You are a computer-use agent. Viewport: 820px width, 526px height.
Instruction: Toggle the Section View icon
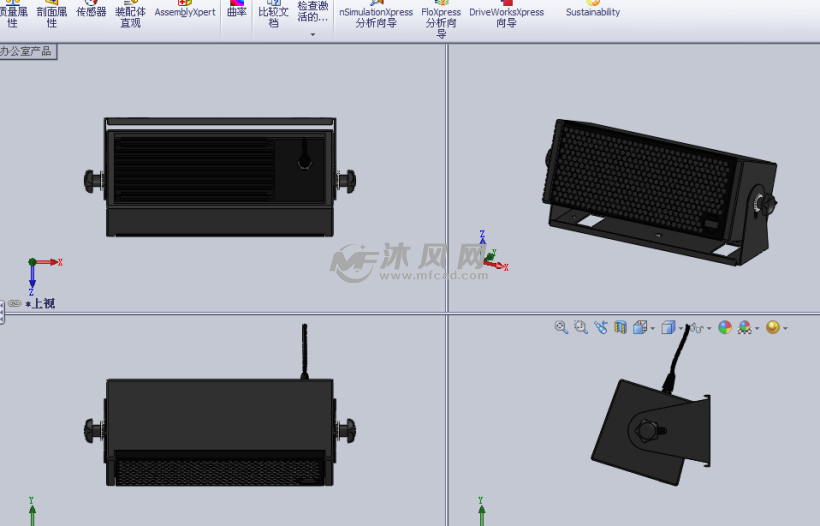click(620, 327)
